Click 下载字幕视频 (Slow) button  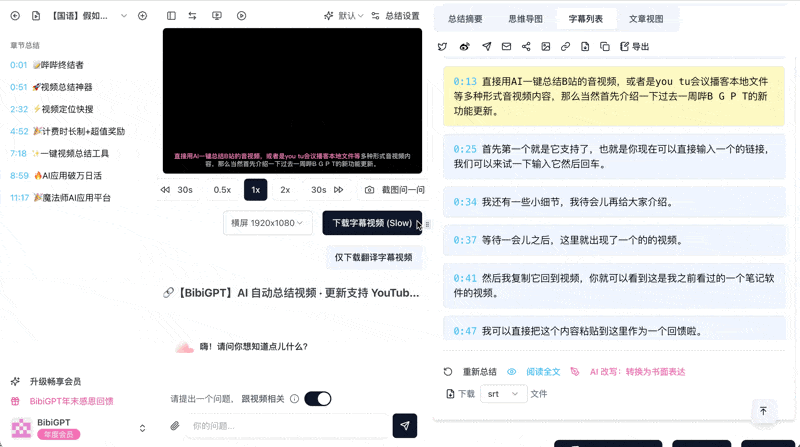click(372, 223)
